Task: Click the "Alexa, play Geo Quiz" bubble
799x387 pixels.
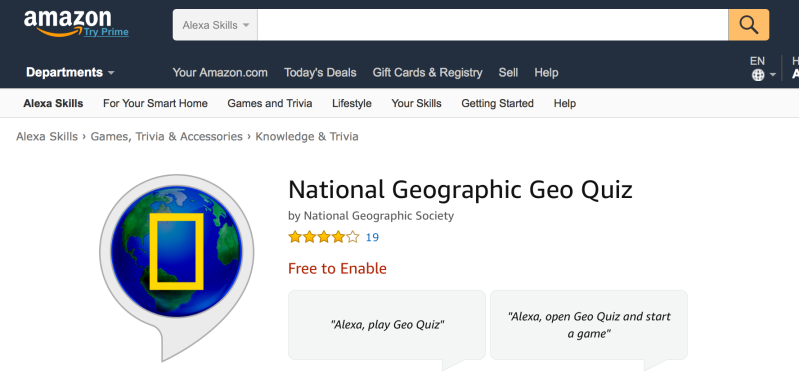Action: pyautogui.click(x=387, y=325)
